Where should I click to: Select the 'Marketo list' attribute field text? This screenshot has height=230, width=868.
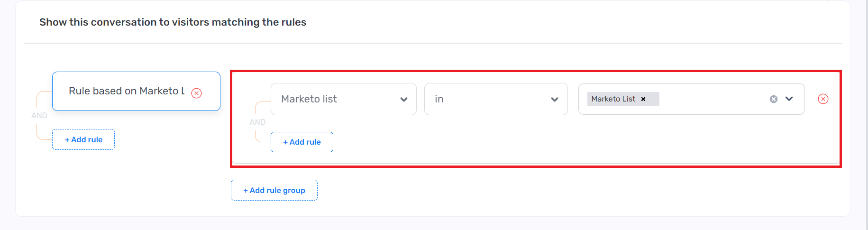click(309, 99)
